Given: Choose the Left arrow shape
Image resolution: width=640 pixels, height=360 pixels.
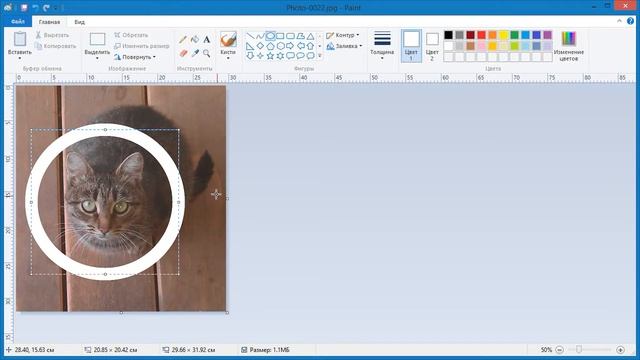Looking at the screenshot, I should [x=301, y=46].
